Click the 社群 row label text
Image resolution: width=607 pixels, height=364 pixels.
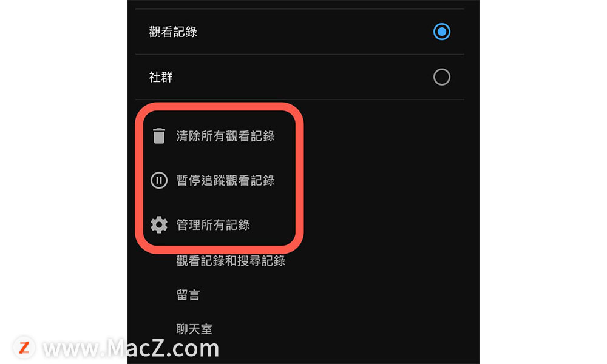point(161,77)
